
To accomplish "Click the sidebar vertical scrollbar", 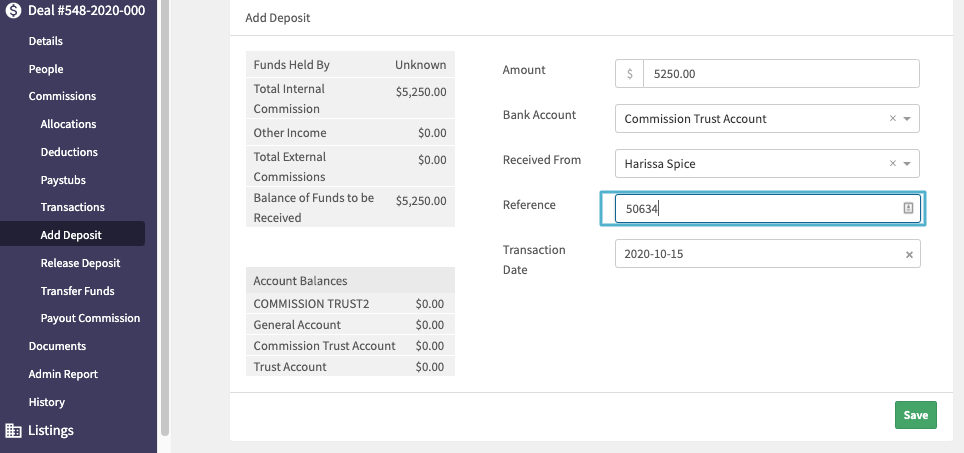I will coord(165,200).
